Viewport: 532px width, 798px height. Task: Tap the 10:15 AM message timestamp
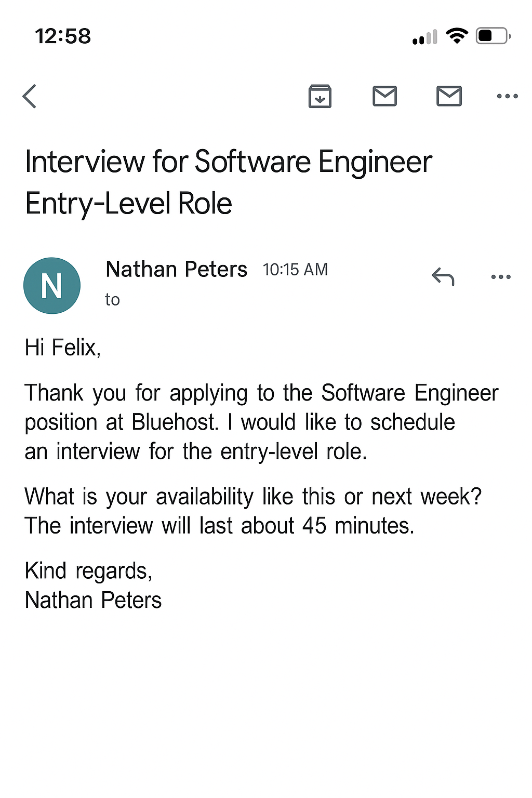(295, 270)
